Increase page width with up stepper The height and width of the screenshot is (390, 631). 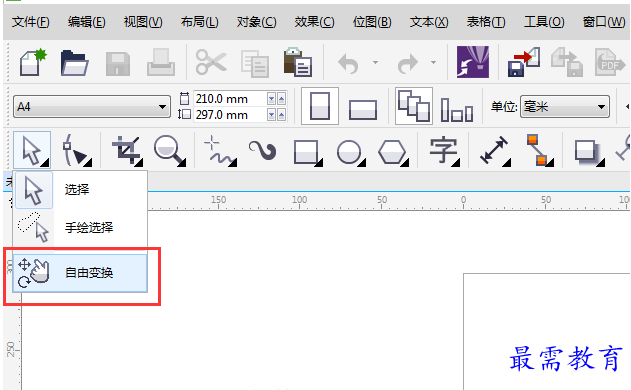[281, 99]
